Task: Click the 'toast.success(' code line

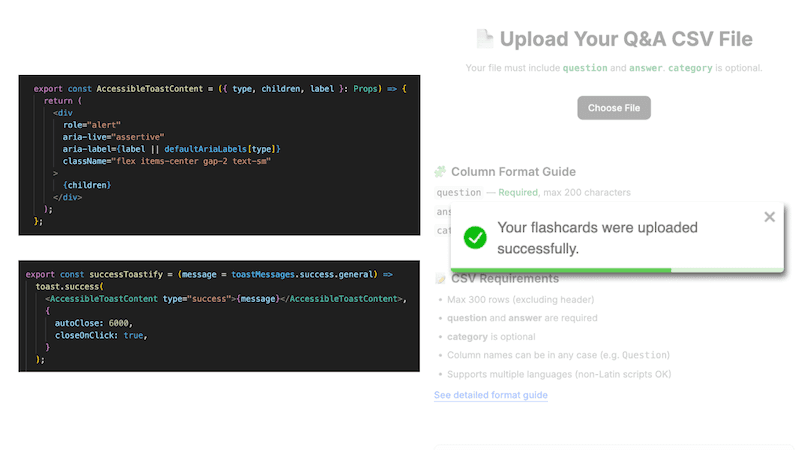Action: click(x=69, y=287)
